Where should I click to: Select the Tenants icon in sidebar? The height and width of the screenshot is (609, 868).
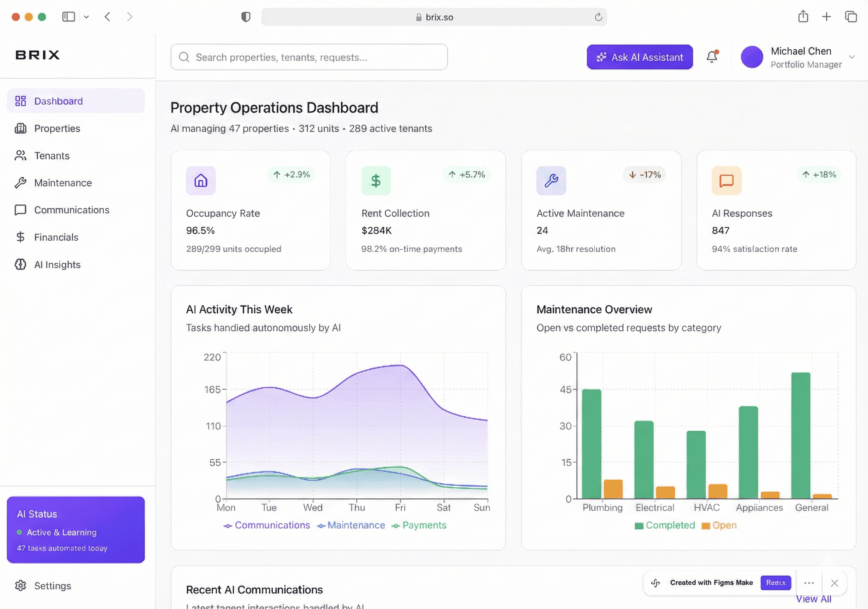click(20, 155)
